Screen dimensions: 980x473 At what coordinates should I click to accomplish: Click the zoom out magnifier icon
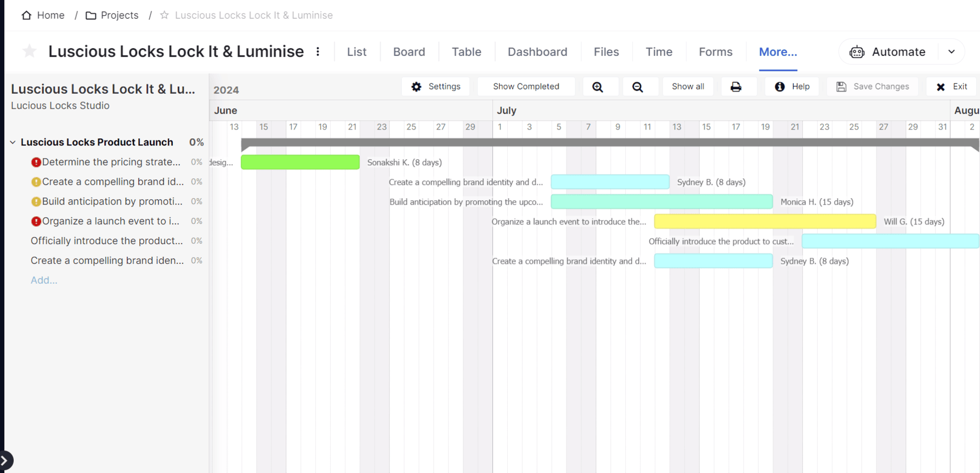coord(637,87)
